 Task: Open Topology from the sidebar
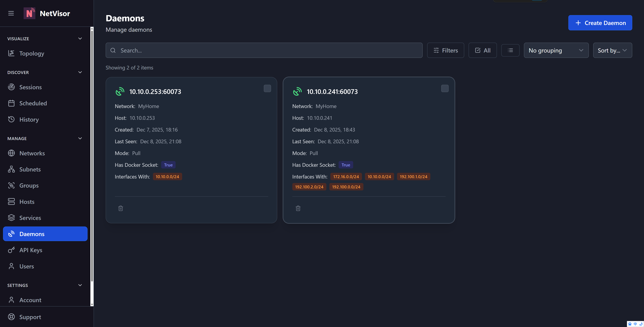point(32,53)
